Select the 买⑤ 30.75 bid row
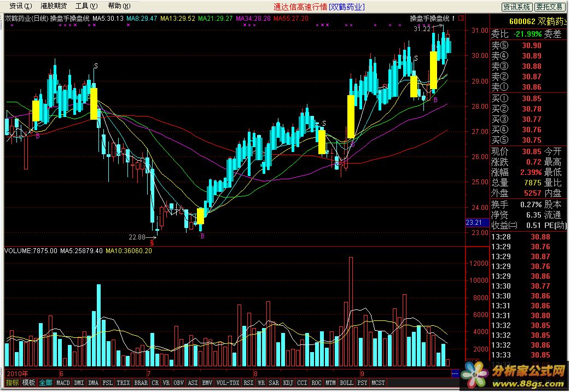The width and height of the screenshot is (570, 392). coord(516,140)
